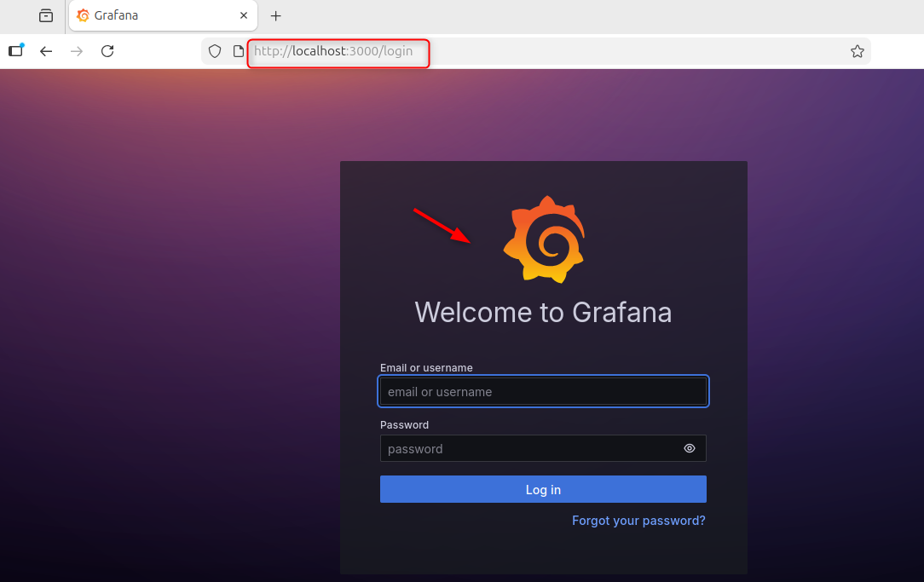Screen dimensions: 924x582
Task: Open Firefox View from the tab bar
Action: (46, 15)
